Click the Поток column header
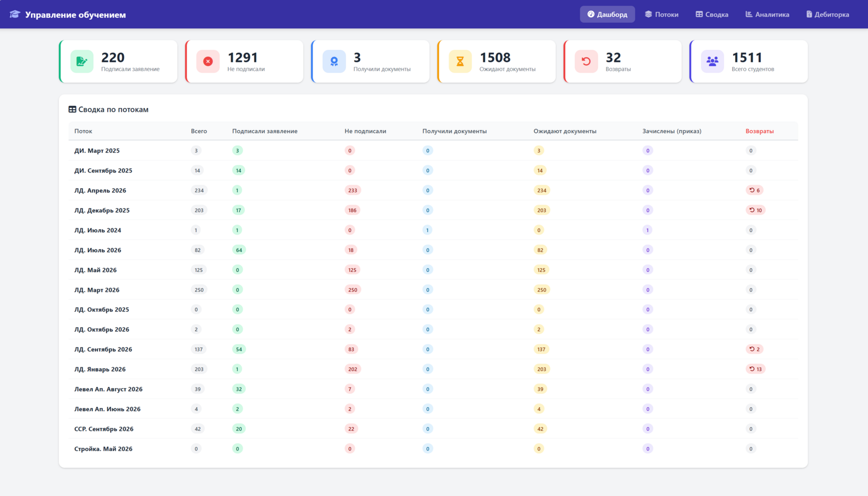Viewport: 868px width, 496px height. tap(83, 131)
